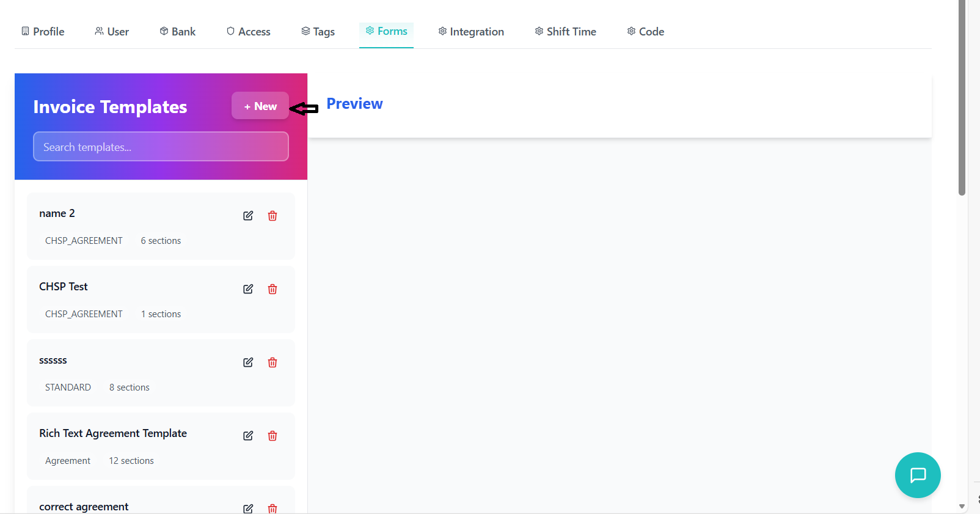Select the Integration tab
Screen dimensions: 980x514
[471, 32]
